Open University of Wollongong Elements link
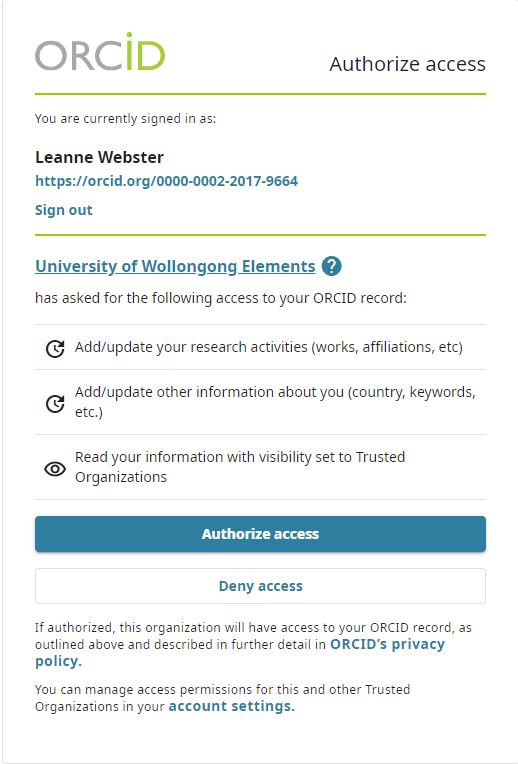The image size is (518, 764). [x=175, y=267]
